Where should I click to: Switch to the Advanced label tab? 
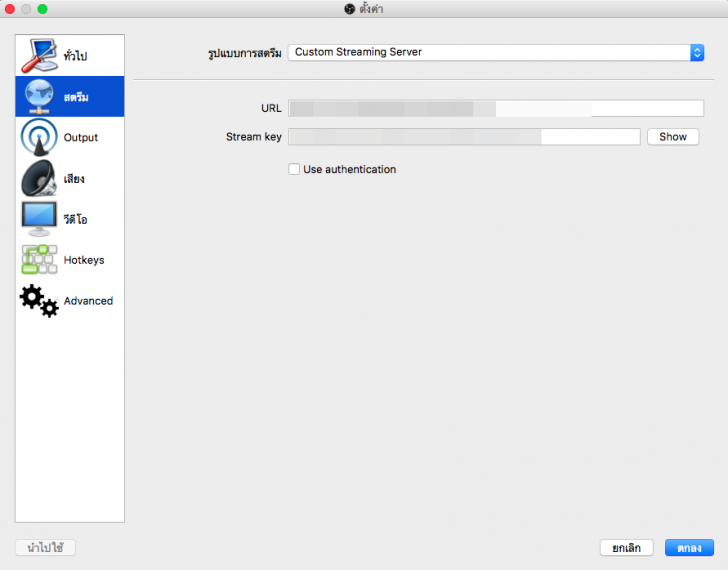click(x=88, y=301)
